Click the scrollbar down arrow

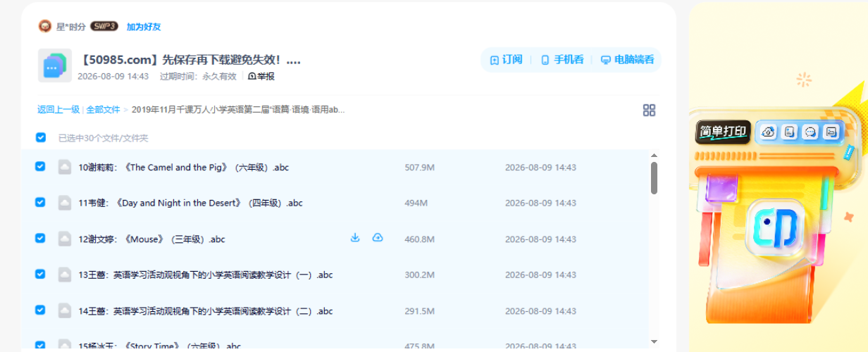(654, 341)
